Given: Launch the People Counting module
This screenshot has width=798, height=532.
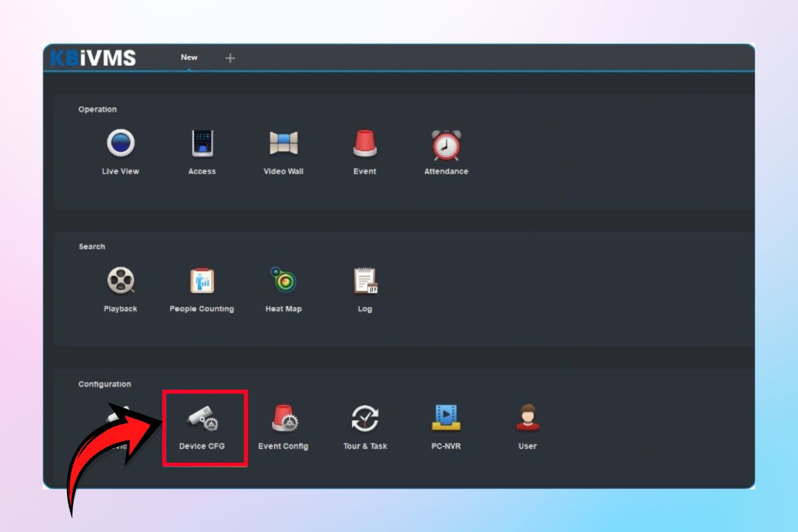Looking at the screenshot, I should pos(201,281).
